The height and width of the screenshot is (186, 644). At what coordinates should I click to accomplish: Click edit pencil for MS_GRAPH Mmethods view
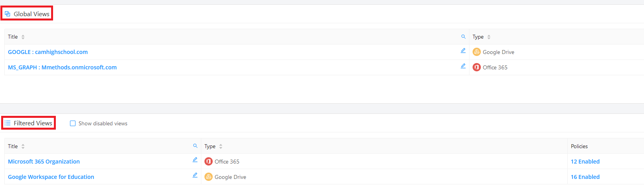pyautogui.click(x=463, y=66)
